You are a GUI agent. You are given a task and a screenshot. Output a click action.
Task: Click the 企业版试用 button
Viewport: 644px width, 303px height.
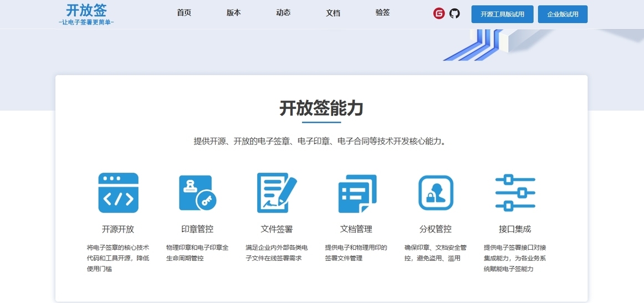563,14
